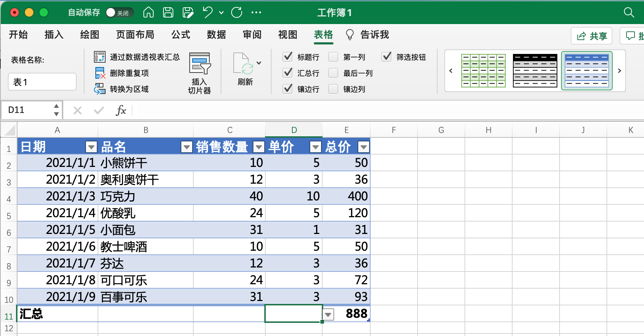This screenshot has height=336, width=644.
Task: Open the 视图 View tab
Action: 288,35
